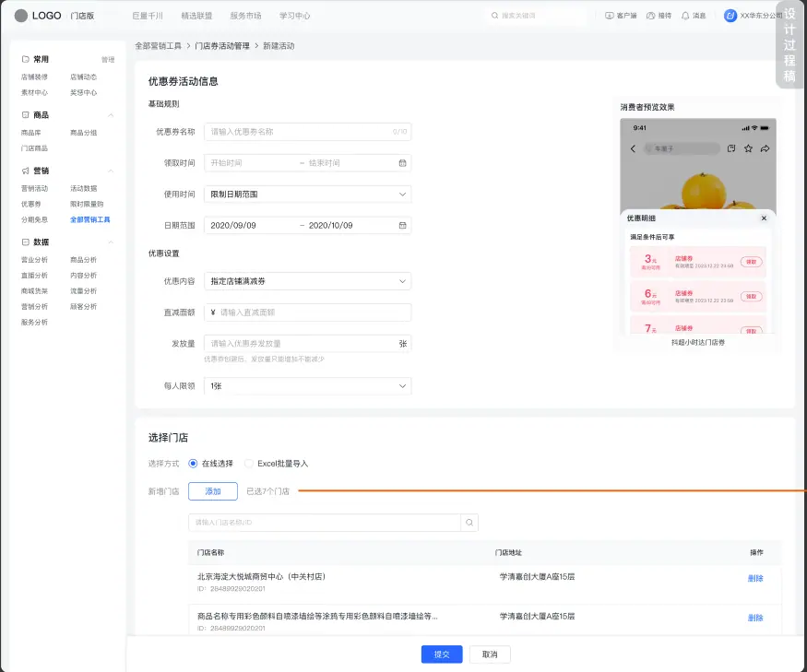
Task: Select the 在线选择 radio option
Action: tap(193, 464)
